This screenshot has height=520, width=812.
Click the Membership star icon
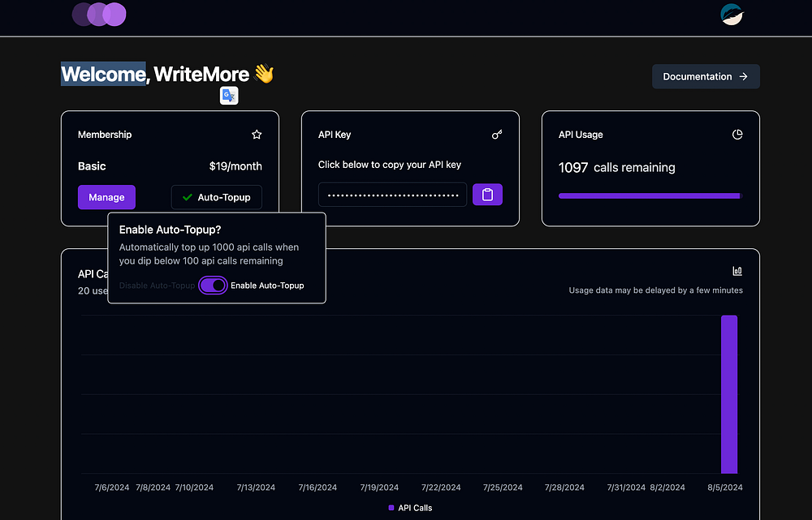[257, 135]
